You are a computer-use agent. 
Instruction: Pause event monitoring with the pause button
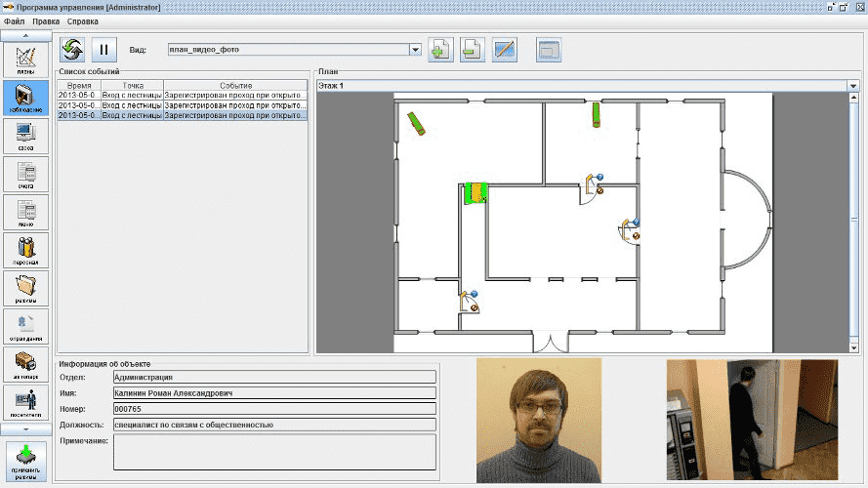[x=104, y=49]
